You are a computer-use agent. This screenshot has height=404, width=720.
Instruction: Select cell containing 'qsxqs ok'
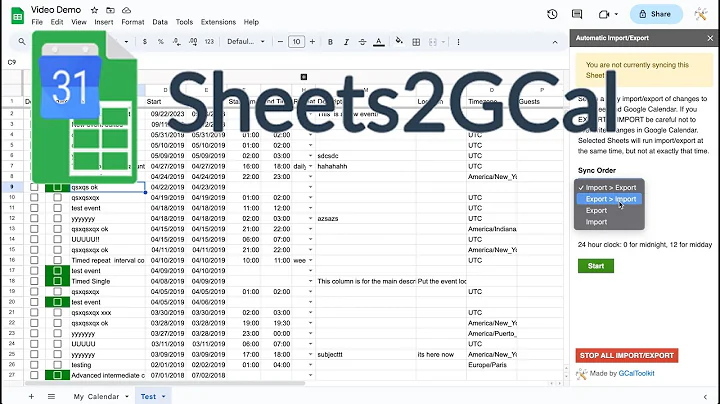click(x=107, y=187)
